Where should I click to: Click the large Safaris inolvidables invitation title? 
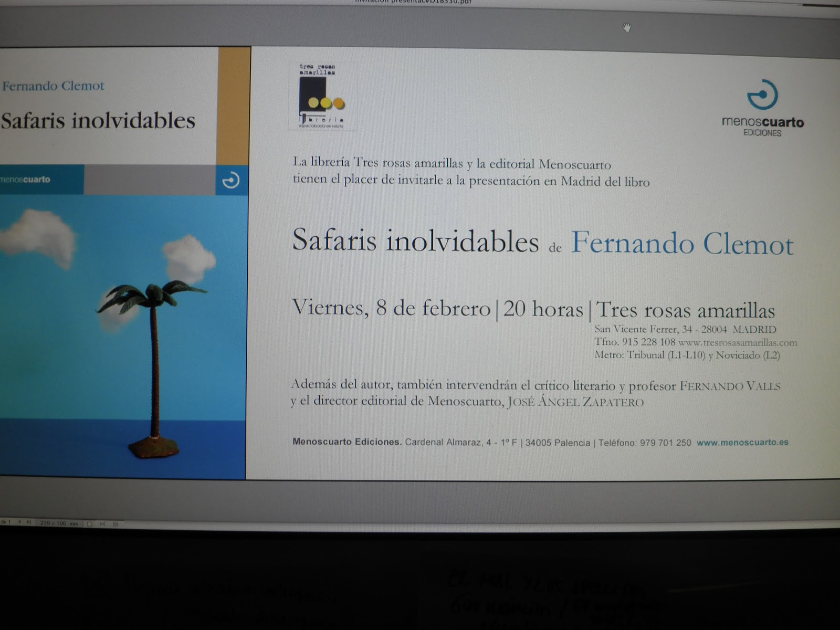(415, 240)
